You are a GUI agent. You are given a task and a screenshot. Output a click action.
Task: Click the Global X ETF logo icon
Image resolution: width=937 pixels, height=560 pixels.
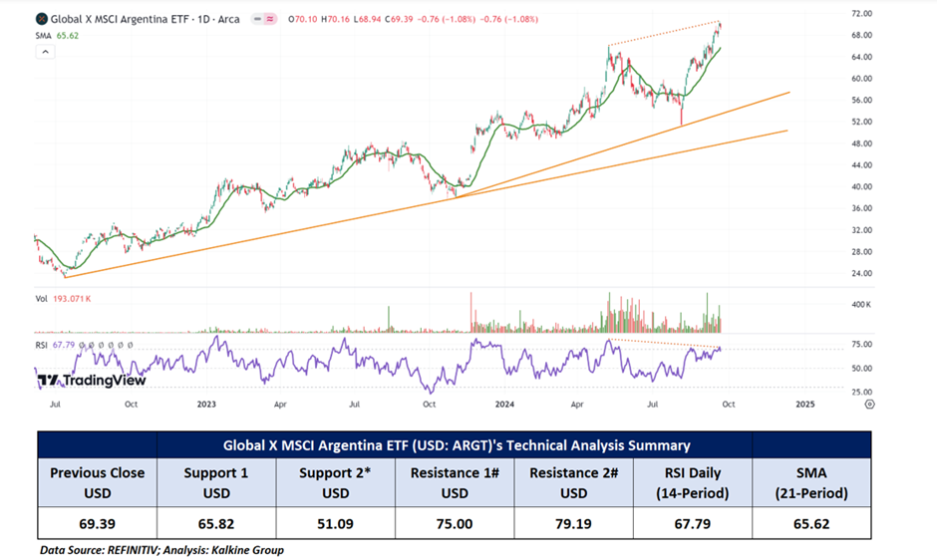pyautogui.click(x=42, y=19)
